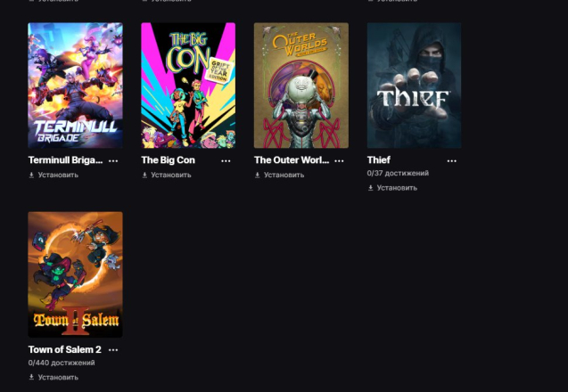Open The Big Con cover art
568x392 pixels.
point(188,86)
